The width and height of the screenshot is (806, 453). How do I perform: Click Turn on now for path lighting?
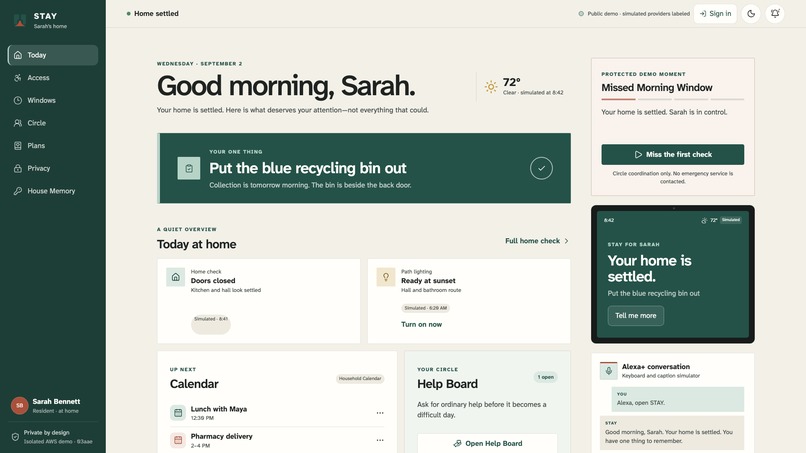[x=422, y=324]
